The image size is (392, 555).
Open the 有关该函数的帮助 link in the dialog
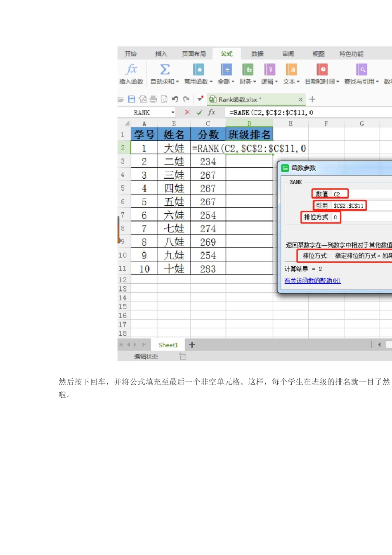[x=312, y=281]
